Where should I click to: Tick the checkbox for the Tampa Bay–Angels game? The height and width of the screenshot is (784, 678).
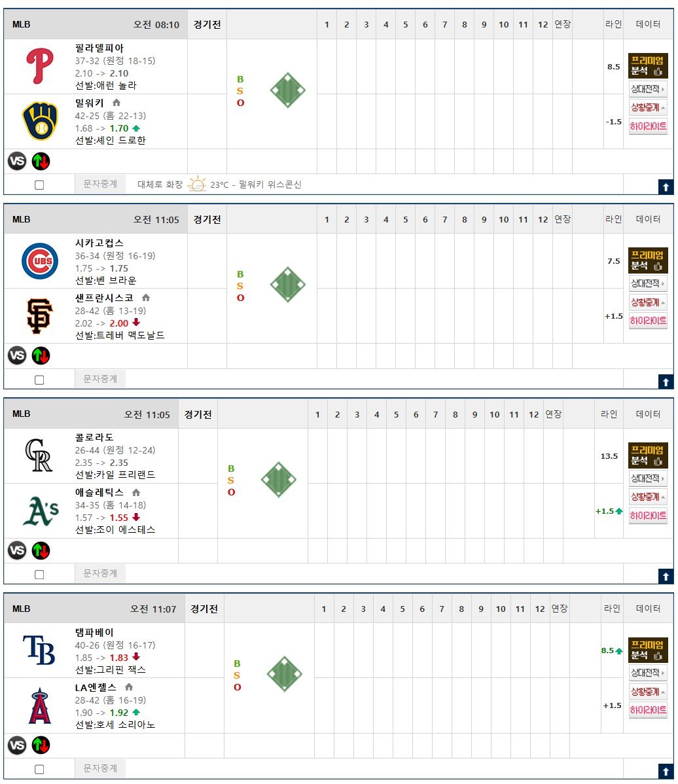39,770
